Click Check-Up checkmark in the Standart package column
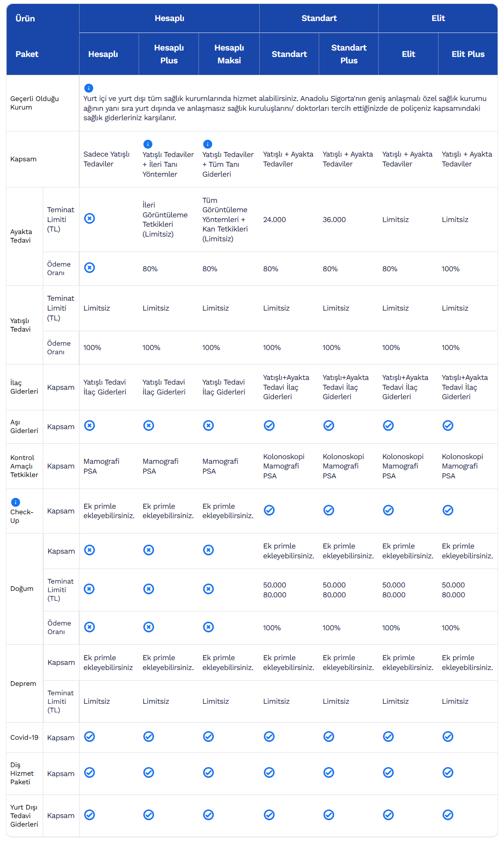The height and width of the screenshot is (848, 504). point(269,510)
